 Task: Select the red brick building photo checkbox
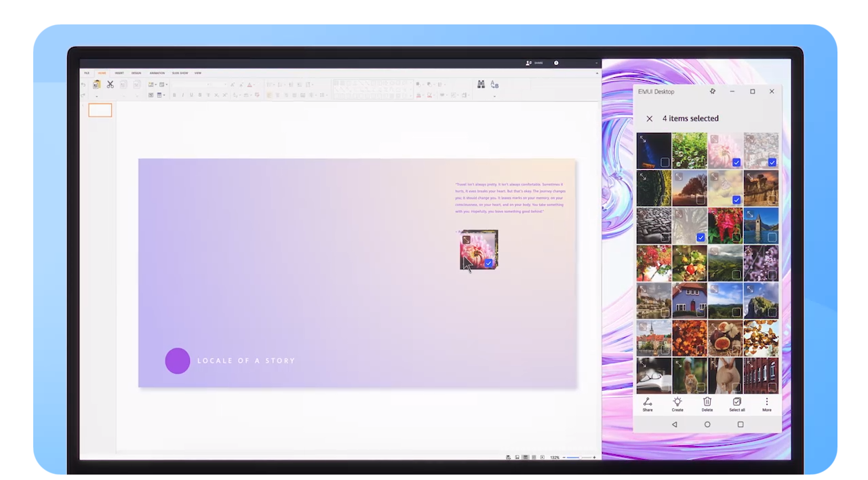point(772,388)
